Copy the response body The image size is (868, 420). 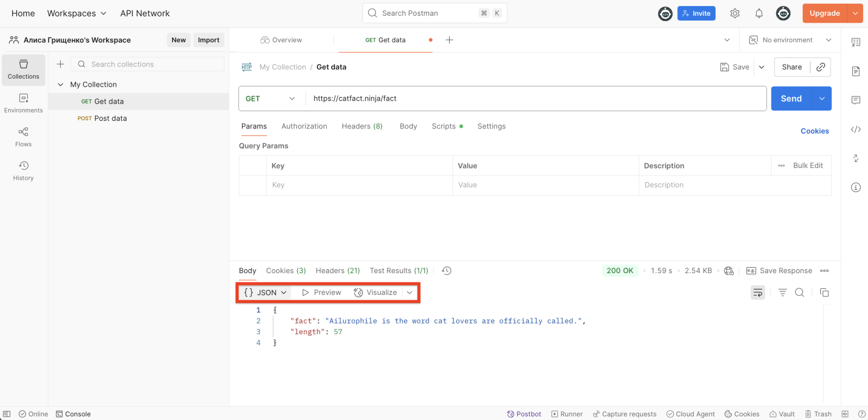pos(824,293)
